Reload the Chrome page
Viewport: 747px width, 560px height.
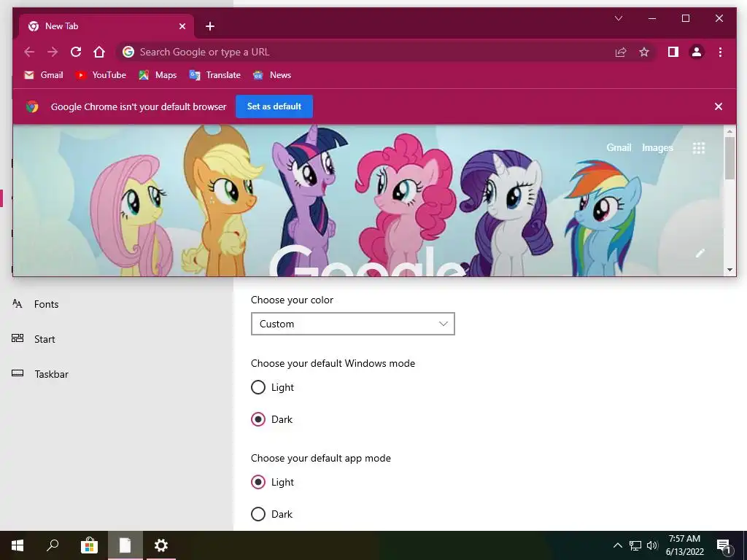click(76, 52)
